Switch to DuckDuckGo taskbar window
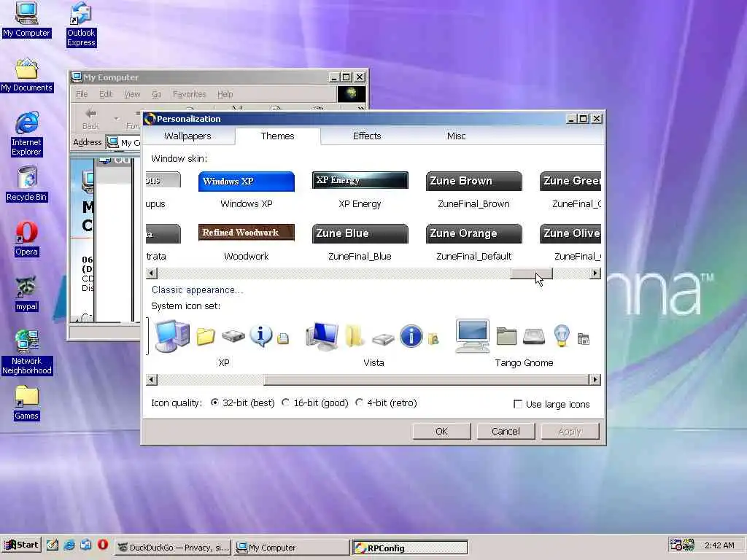 (174, 547)
